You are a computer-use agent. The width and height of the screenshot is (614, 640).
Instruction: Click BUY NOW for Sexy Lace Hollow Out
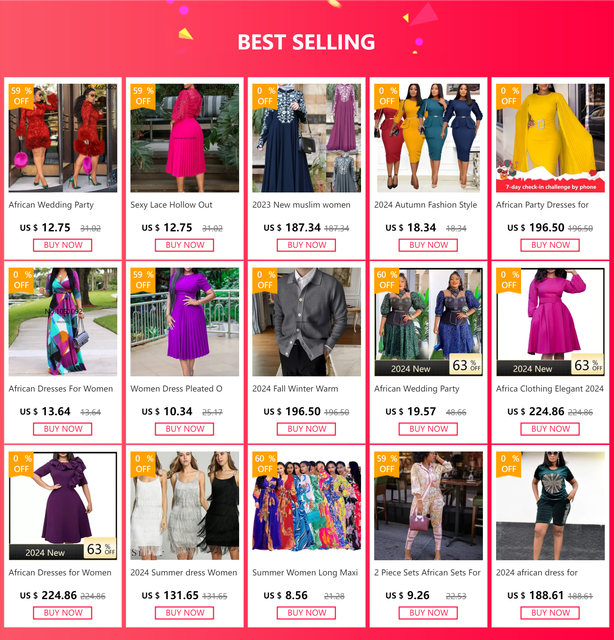[184, 245]
